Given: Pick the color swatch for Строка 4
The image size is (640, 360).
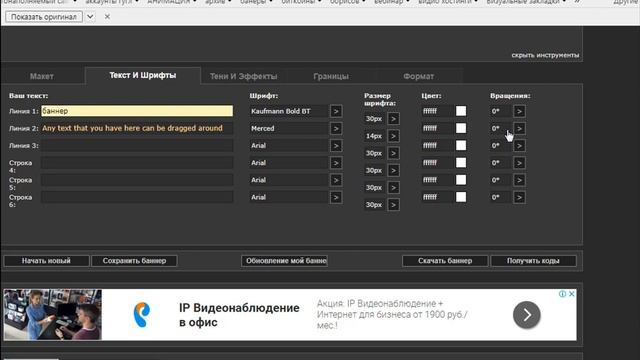Looking at the screenshot, I should (461, 162).
